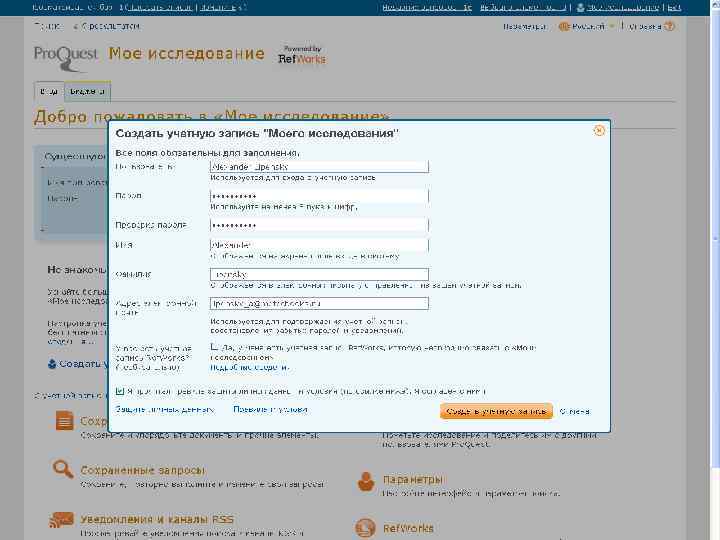Open the Защита личных данных link
720x540 pixels.
click(165, 410)
